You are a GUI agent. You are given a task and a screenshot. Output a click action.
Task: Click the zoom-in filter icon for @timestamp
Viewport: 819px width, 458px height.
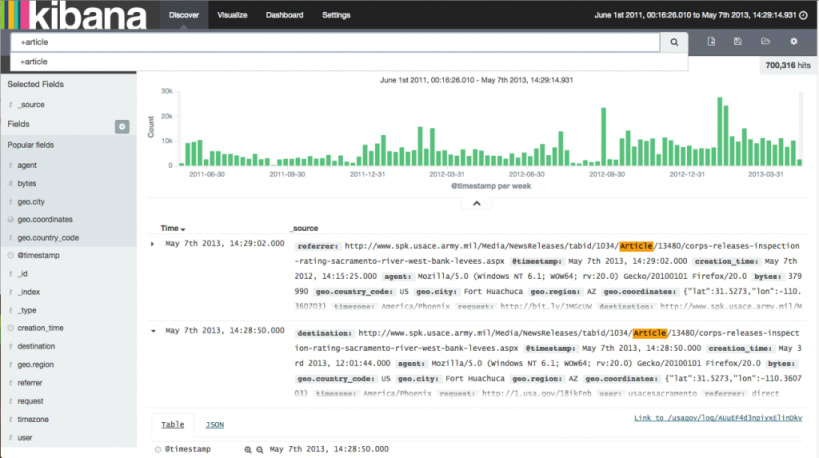pyautogui.click(x=248, y=450)
